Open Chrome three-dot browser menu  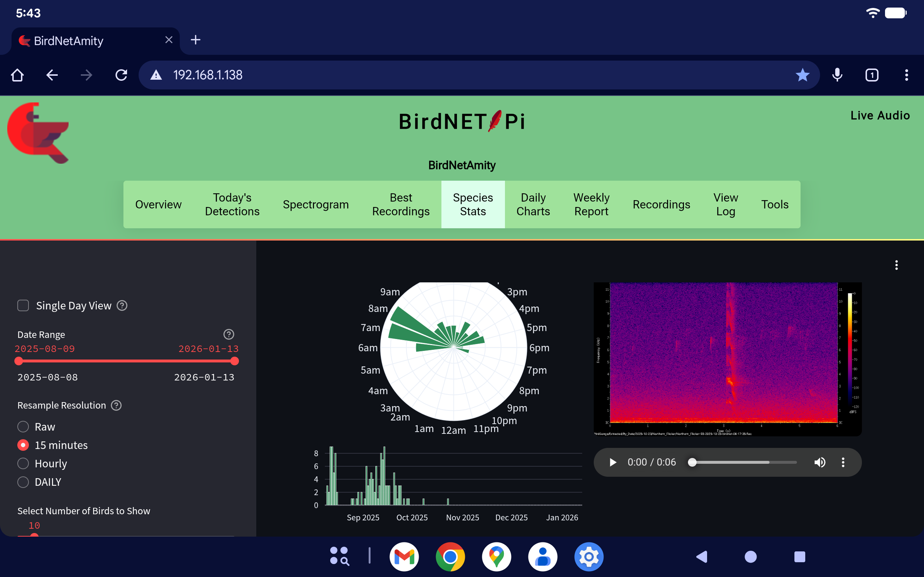coord(906,75)
